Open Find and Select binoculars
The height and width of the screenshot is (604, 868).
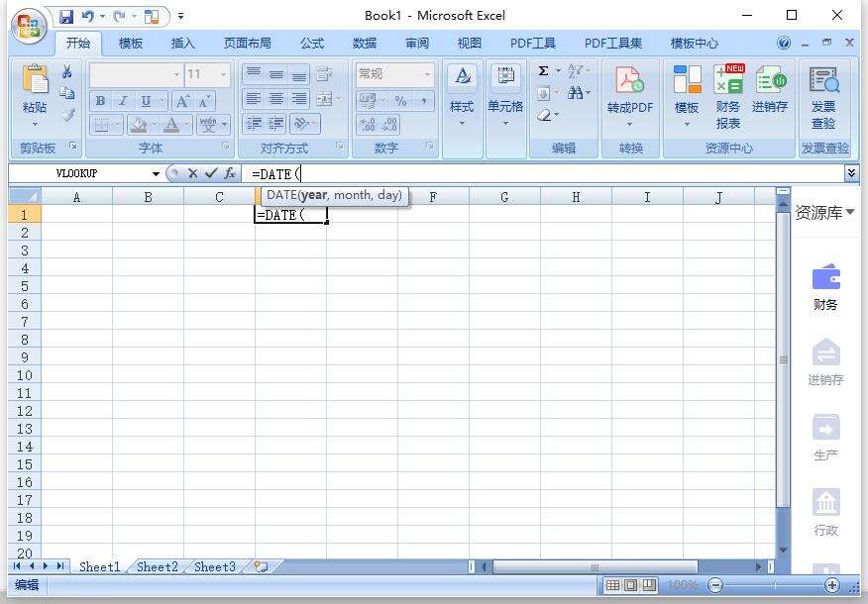click(575, 93)
